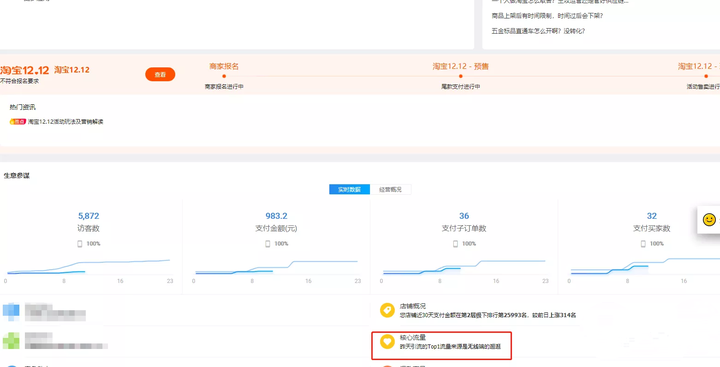Screen dimensions: 720x367
Task: Click the 支付子订单数 label
Action: coord(464,228)
